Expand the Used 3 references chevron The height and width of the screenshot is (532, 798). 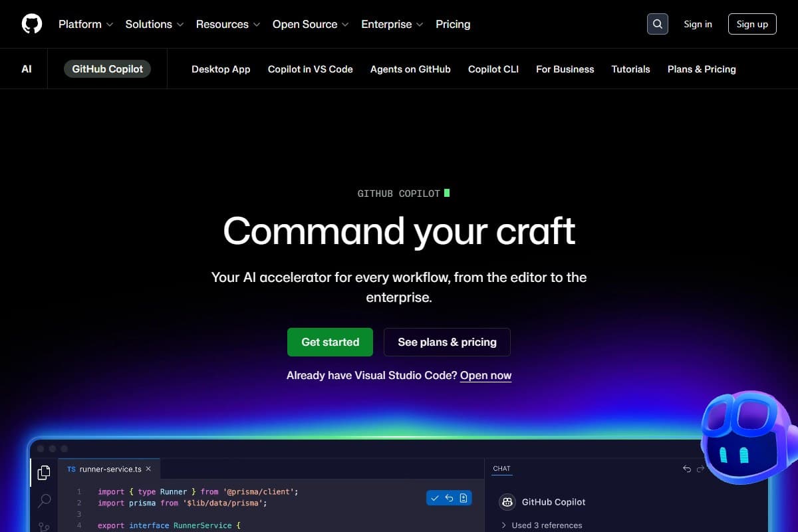tap(504, 525)
